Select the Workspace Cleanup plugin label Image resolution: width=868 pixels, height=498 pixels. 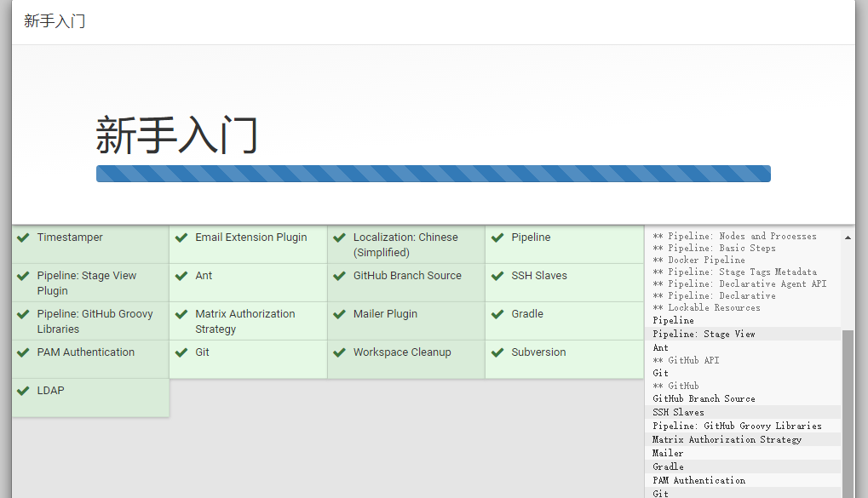(402, 352)
